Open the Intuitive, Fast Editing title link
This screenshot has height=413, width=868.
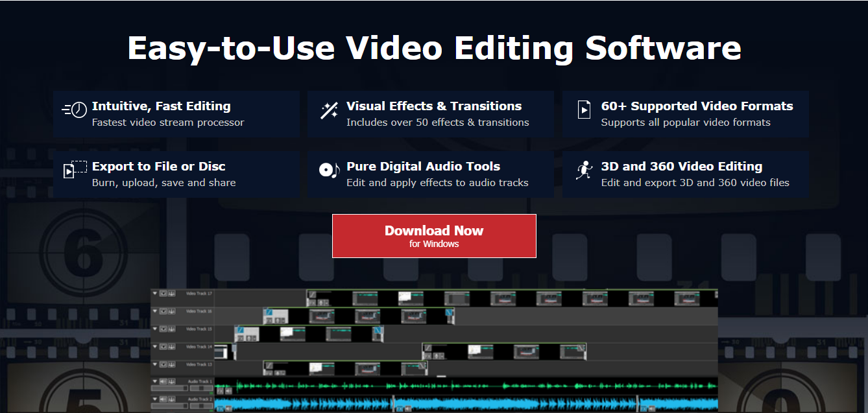point(162,106)
